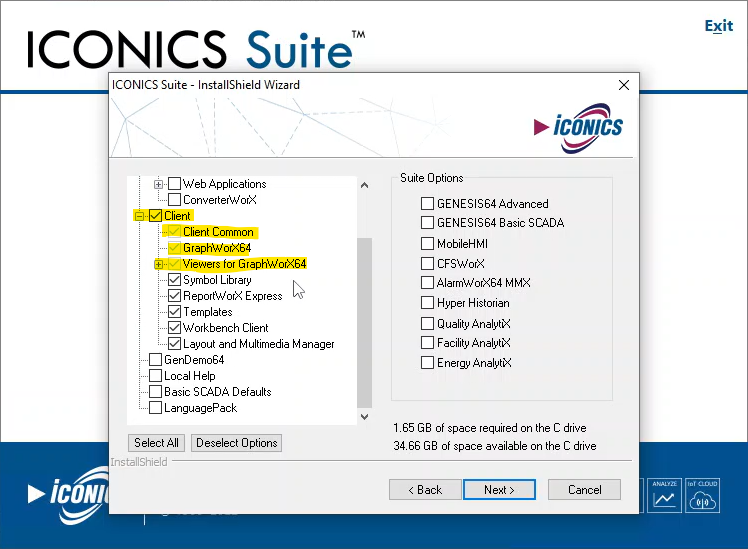Click the ICONICS logo in dialog header
Image resolution: width=748 pixels, height=549 pixels.
(579, 126)
